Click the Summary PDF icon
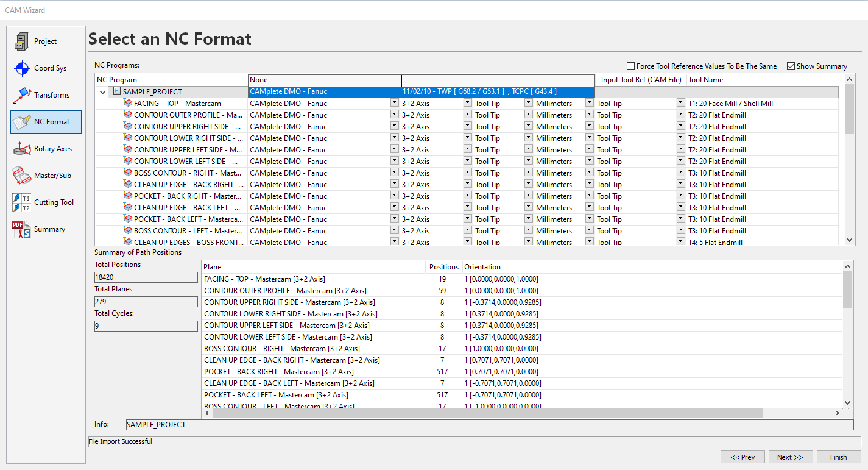This screenshot has height=470, width=868. [22, 229]
